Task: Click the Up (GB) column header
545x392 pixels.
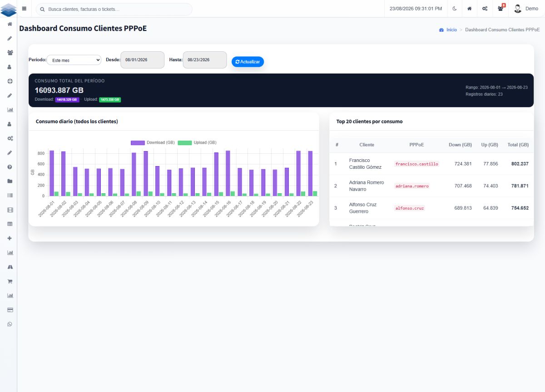Action: [490, 145]
